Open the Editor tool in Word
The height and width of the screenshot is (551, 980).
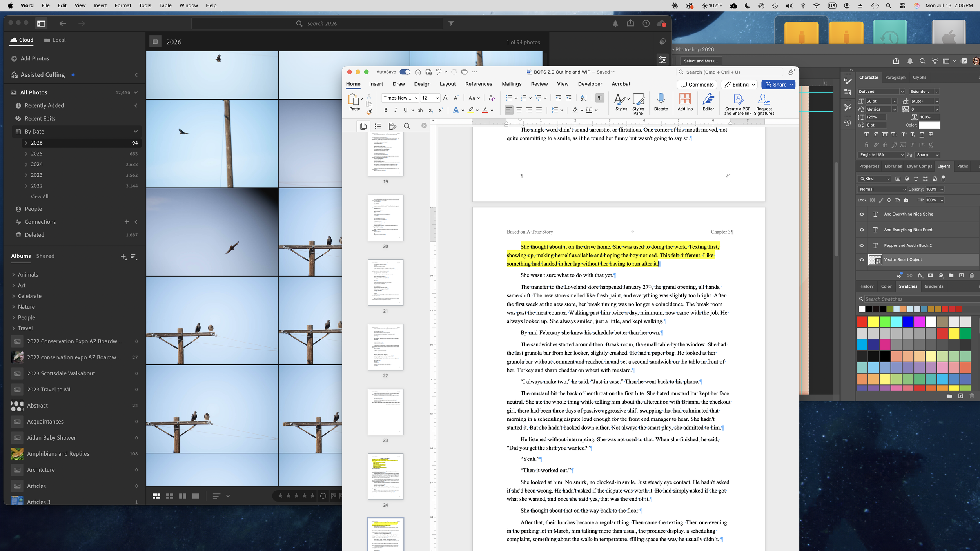(708, 102)
